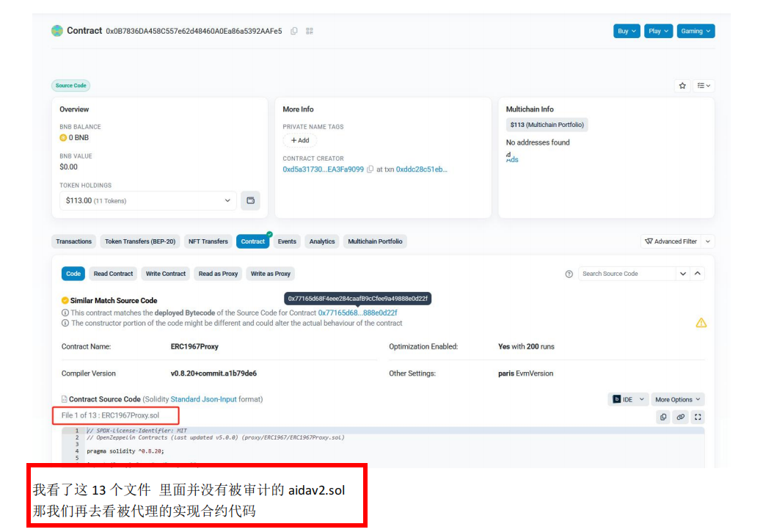The image size is (763, 532).
Task: Switch to the Events tab
Action: (287, 241)
